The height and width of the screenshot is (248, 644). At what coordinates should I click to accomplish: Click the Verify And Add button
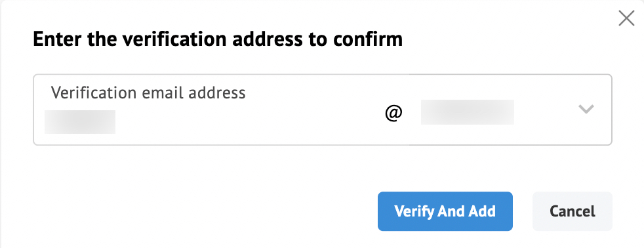click(x=445, y=211)
